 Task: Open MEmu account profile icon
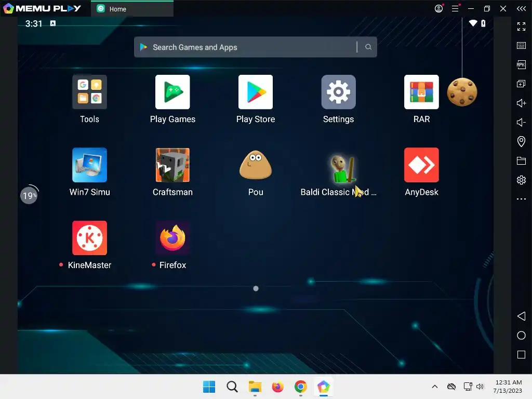tap(438, 8)
